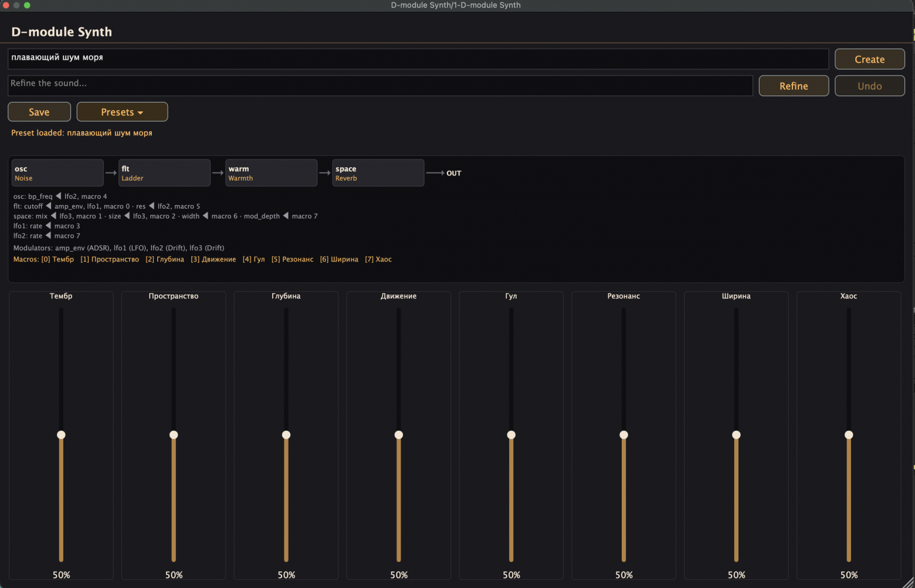Click the space Reverb module block
Image resolution: width=915 pixels, height=588 pixels.
pyautogui.click(x=378, y=173)
